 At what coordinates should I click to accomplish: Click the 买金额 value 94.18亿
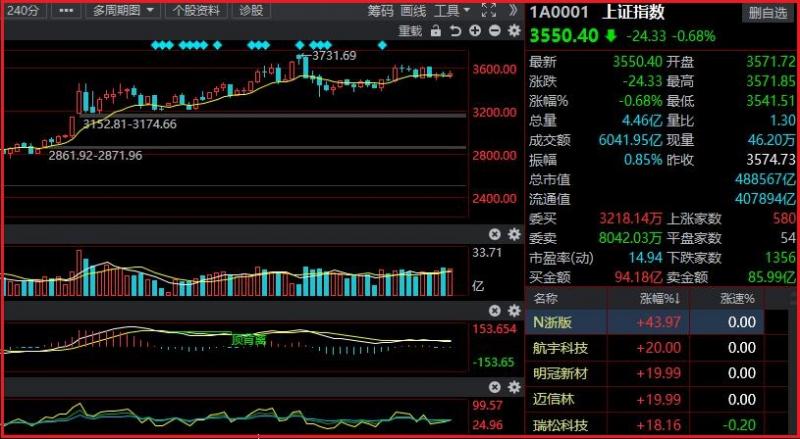(x=638, y=277)
